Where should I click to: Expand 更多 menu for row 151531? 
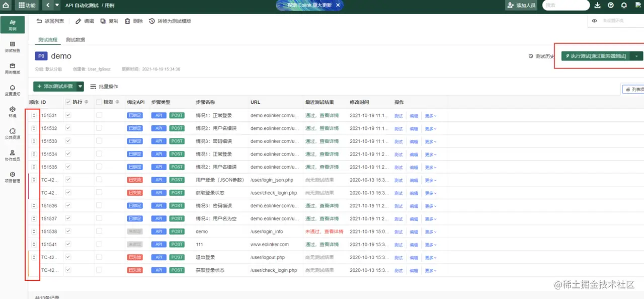[x=431, y=116]
